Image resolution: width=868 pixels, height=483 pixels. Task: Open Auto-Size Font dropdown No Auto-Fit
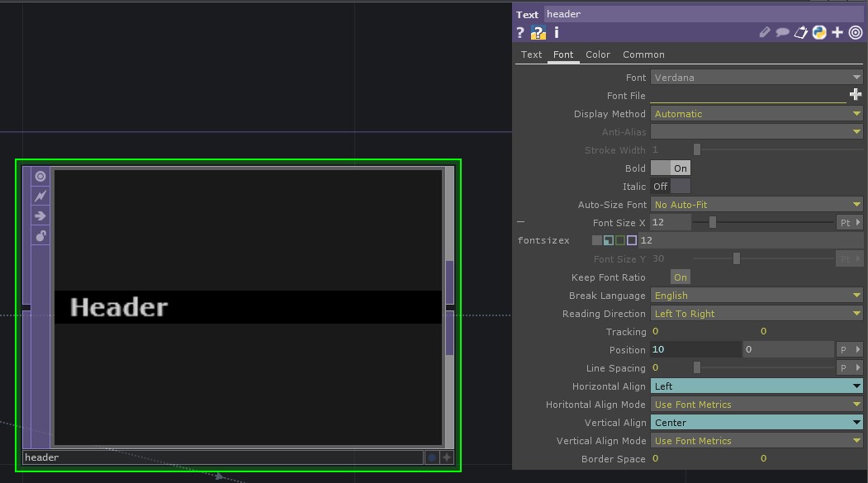757,205
